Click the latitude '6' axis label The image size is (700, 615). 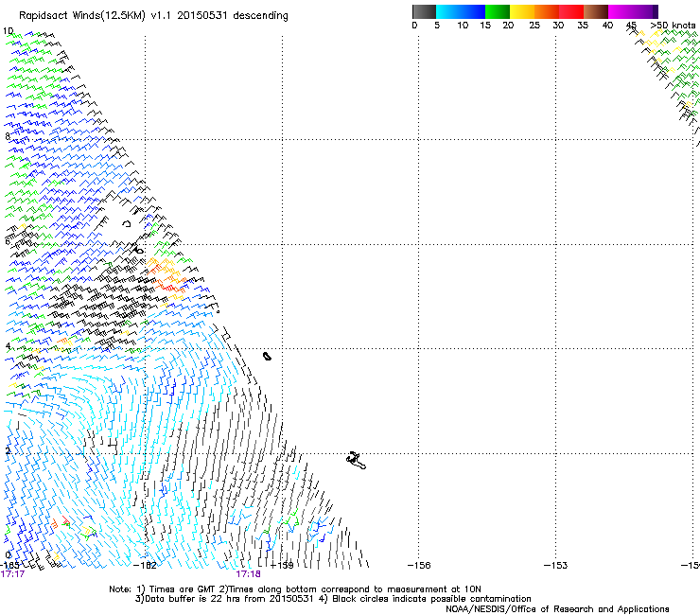click(x=8, y=241)
